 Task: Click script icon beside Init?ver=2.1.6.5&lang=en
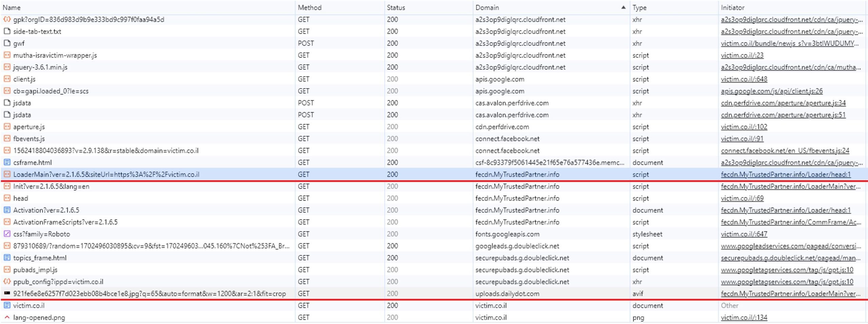click(6, 186)
